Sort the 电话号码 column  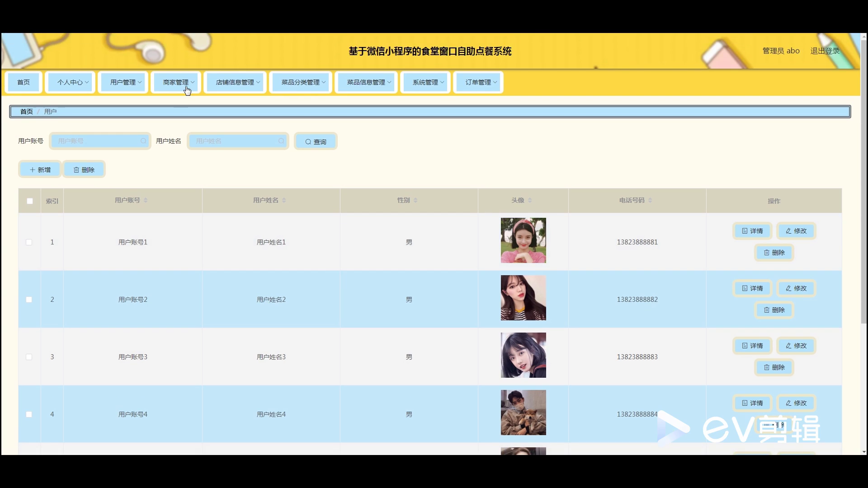coord(650,200)
